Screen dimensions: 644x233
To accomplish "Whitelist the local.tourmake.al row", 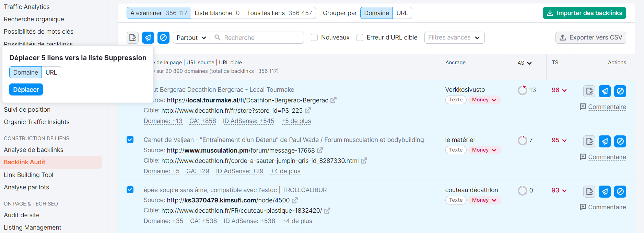I will (x=589, y=91).
